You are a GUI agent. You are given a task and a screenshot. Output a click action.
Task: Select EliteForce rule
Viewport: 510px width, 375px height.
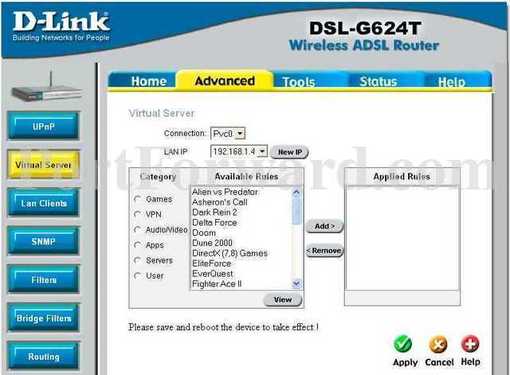click(212, 263)
